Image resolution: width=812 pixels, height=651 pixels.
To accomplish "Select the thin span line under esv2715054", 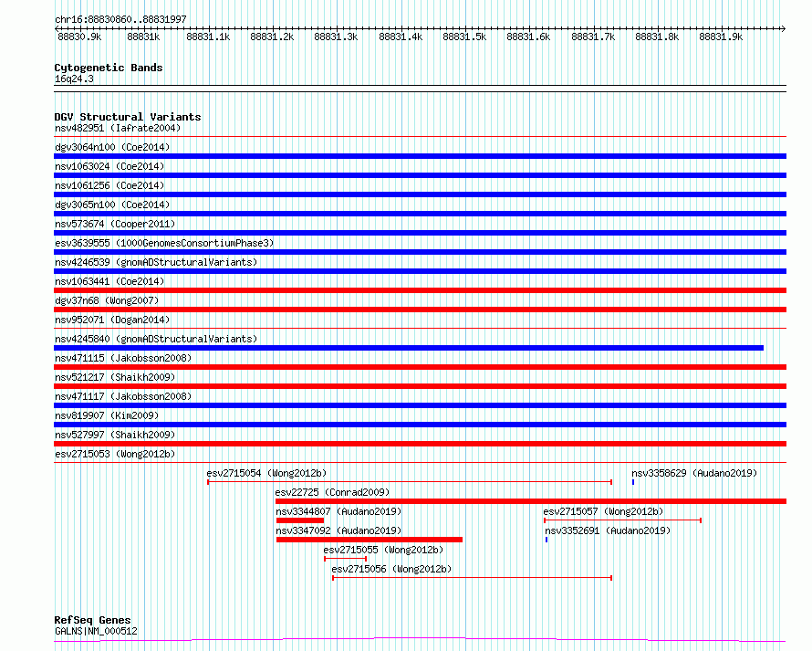I will click(x=410, y=482).
